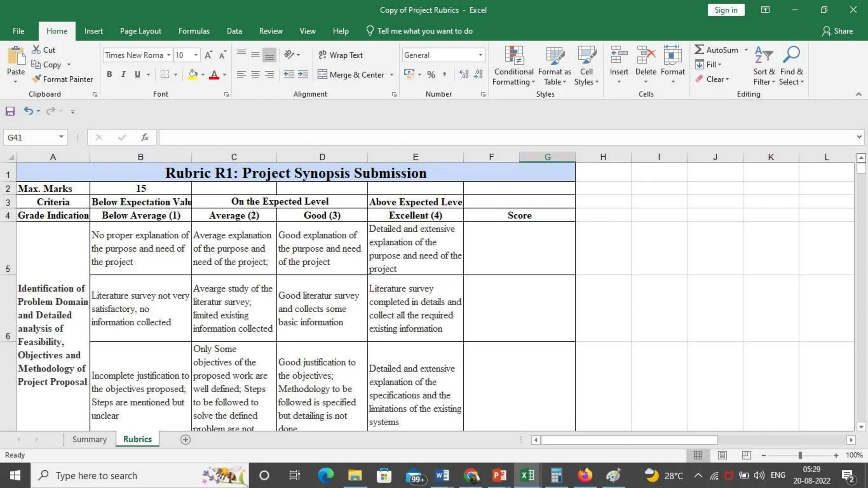Open the File menu
868x488 pixels.
18,31
